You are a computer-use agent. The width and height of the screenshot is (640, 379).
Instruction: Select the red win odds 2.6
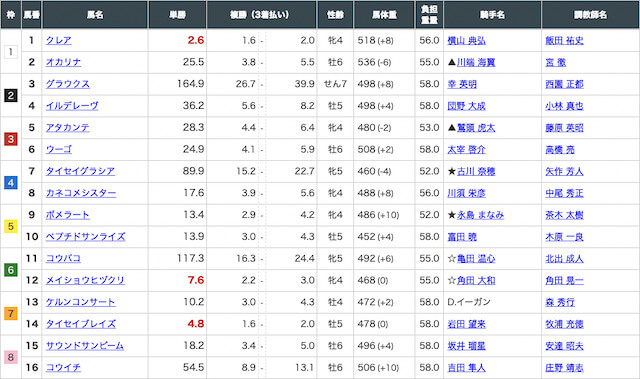click(196, 40)
